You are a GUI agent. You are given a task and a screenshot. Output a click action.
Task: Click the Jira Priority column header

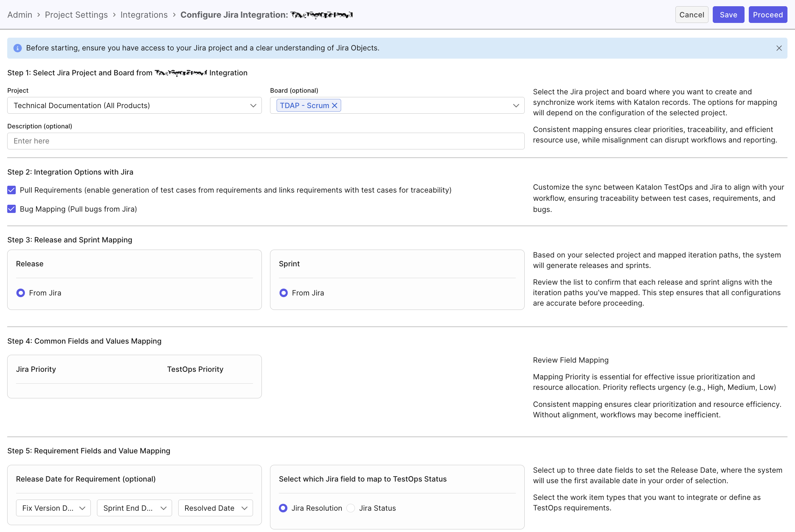point(36,369)
